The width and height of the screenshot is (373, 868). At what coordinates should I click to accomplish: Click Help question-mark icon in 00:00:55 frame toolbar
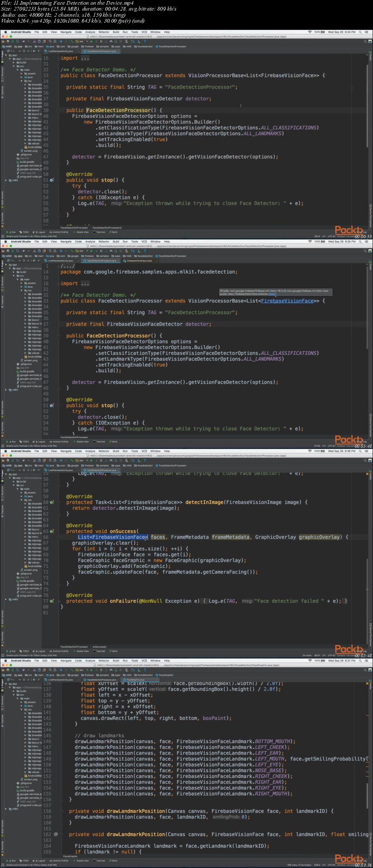pos(145,42)
